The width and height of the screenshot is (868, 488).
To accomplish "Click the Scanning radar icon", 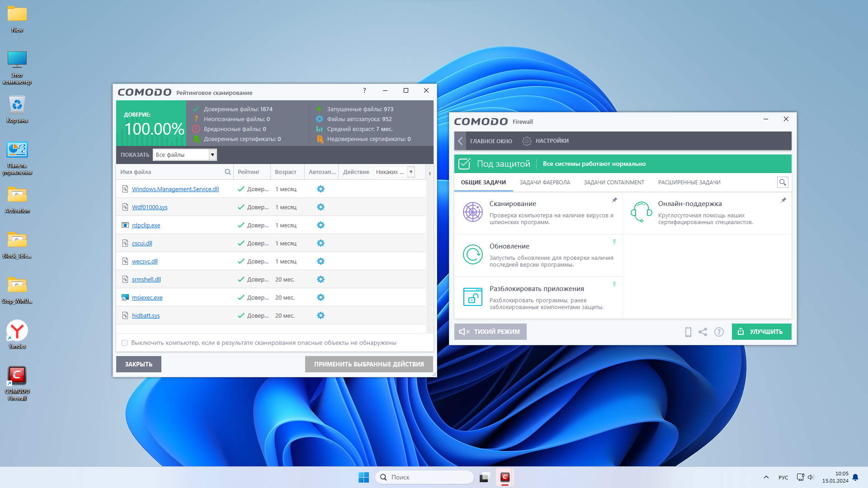I will [x=472, y=212].
